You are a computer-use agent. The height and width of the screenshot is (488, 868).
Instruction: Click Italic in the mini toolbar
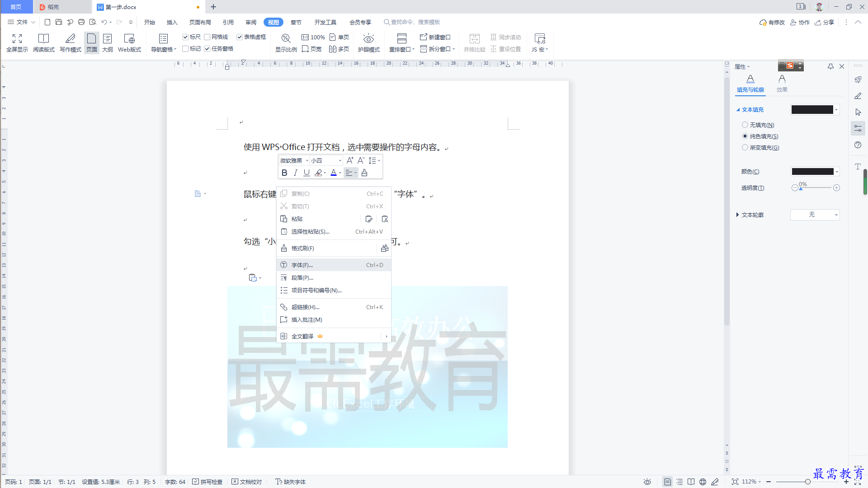click(295, 173)
